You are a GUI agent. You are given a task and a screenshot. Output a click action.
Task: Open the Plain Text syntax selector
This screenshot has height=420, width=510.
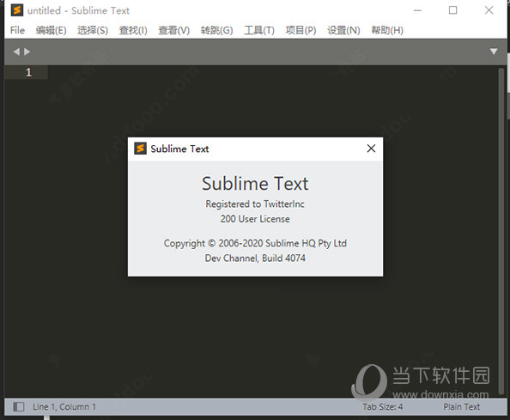pyautogui.click(x=462, y=406)
